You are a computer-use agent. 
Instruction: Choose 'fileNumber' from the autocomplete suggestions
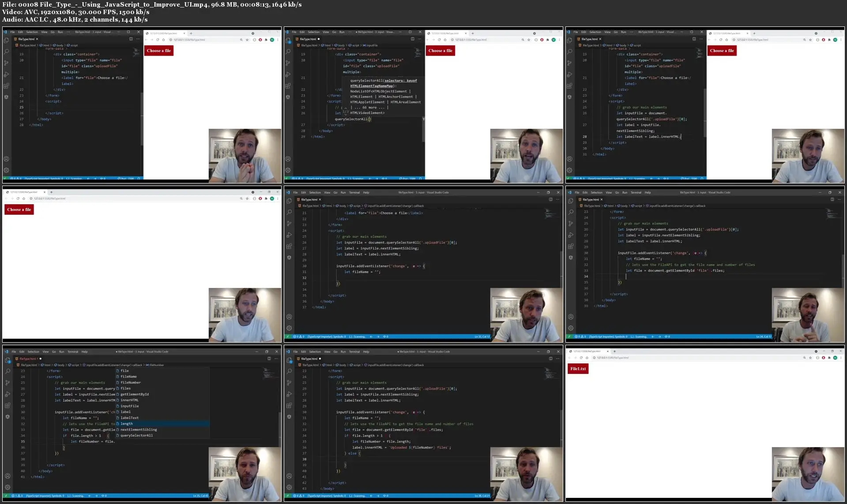(162, 382)
